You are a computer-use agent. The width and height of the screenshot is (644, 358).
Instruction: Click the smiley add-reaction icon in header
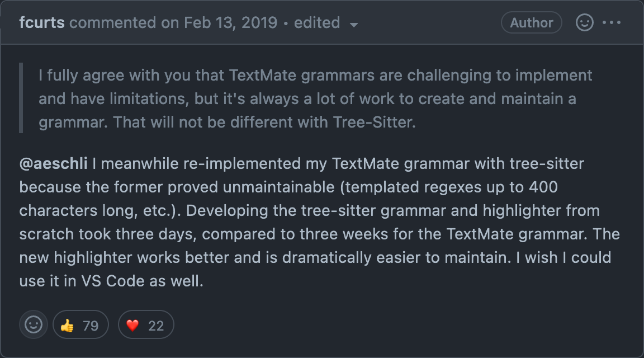pyautogui.click(x=584, y=22)
